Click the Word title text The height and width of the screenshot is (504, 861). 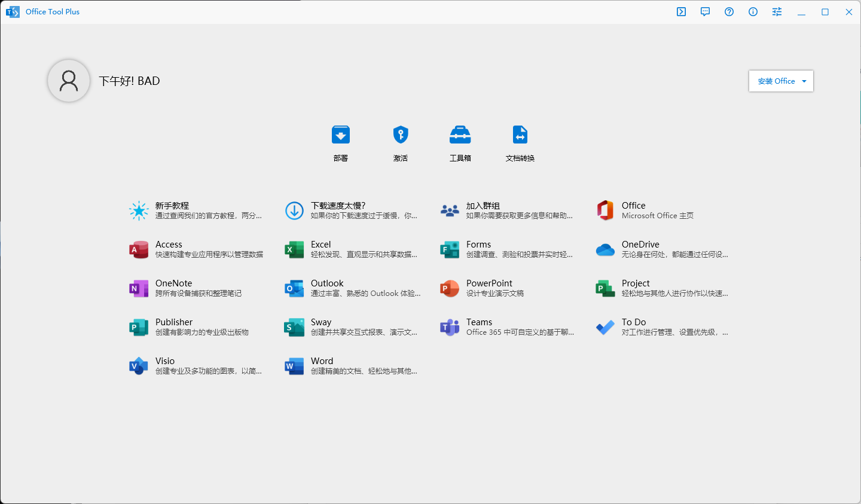coord(322,361)
